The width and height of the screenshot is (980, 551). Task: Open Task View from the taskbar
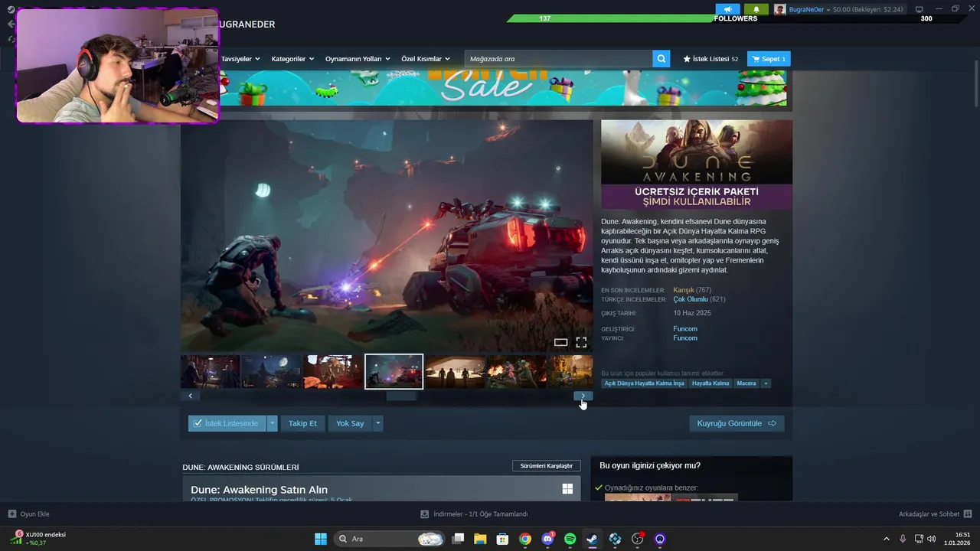tap(458, 539)
